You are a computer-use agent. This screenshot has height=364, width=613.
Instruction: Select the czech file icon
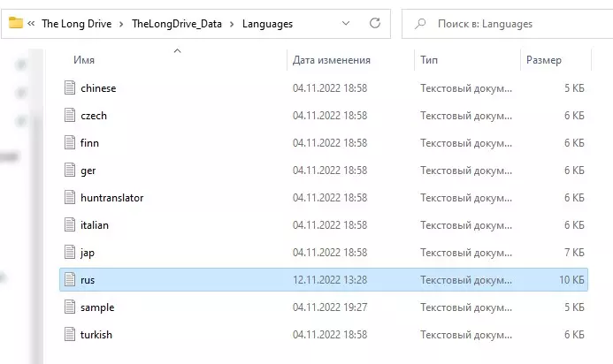(71, 116)
